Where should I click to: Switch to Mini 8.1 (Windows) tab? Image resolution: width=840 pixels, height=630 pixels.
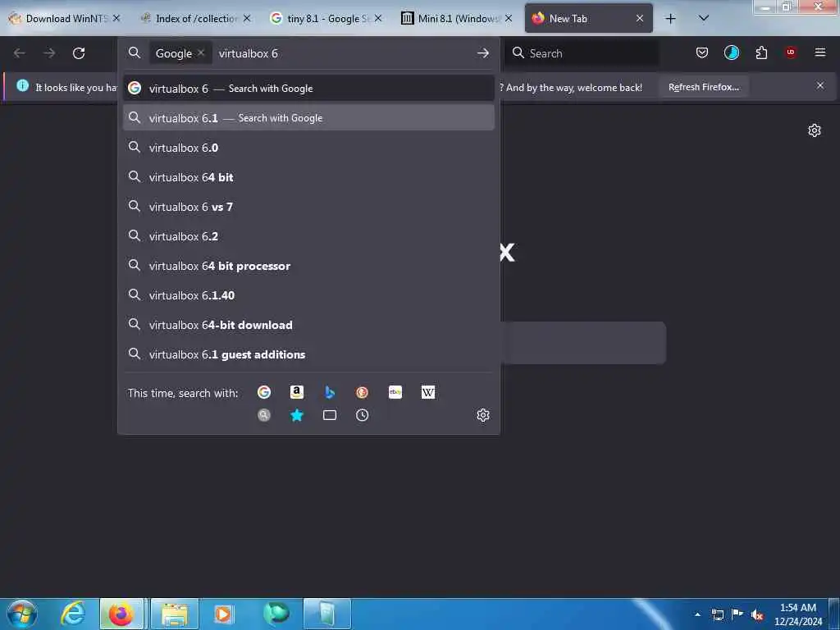[459, 18]
